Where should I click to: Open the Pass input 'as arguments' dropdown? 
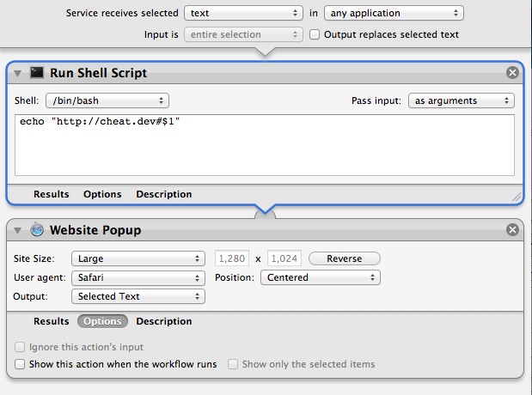461,100
